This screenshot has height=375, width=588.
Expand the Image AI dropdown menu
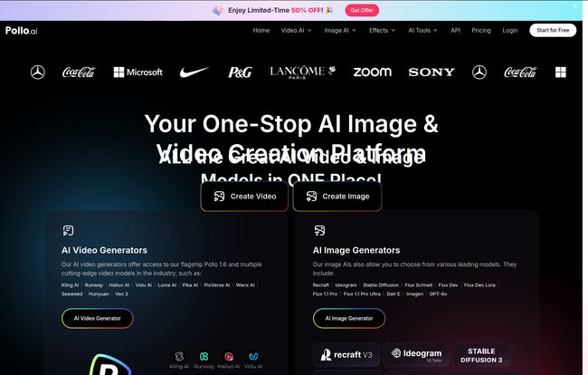(x=340, y=31)
